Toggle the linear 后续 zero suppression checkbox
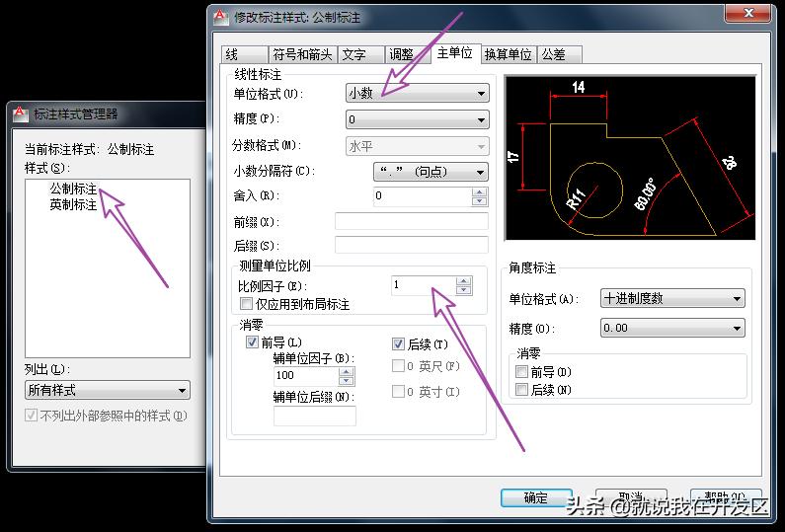Viewport: 785px width, 532px height. (398, 343)
